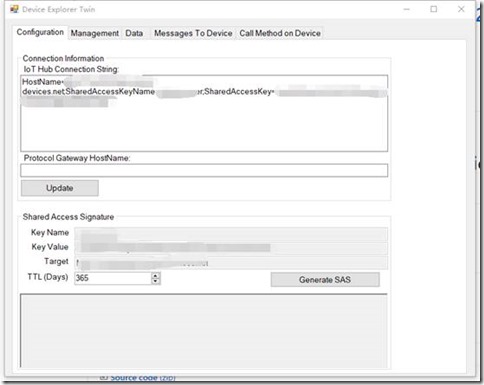Click the 'Protocol Gateway HostName:' label

click(x=77, y=158)
